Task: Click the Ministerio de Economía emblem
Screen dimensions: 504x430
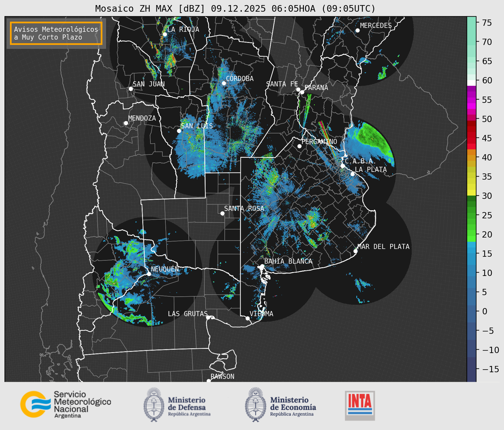Action: click(255, 405)
